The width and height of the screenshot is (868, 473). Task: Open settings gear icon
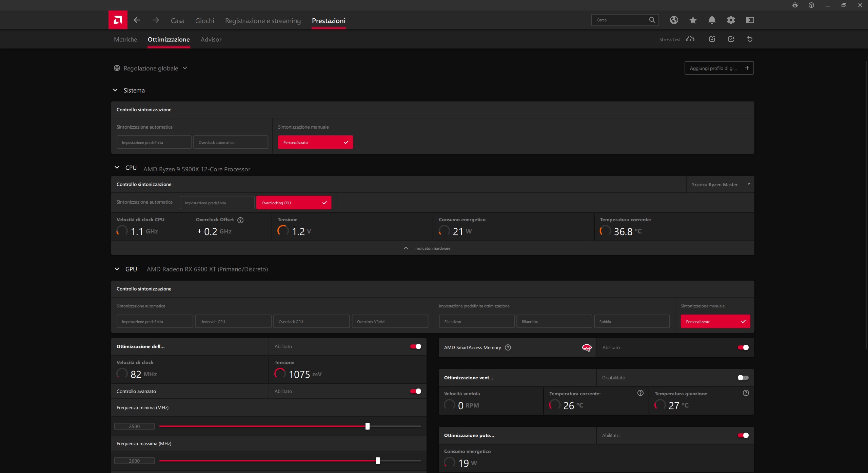coord(731,20)
